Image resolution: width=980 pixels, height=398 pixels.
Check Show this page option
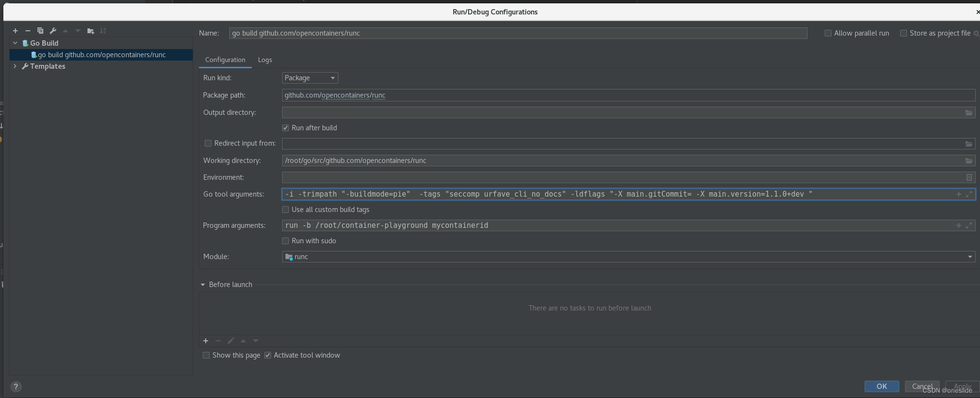206,355
